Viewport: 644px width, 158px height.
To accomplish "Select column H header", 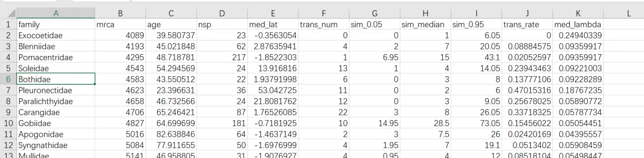I will coord(425,14).
